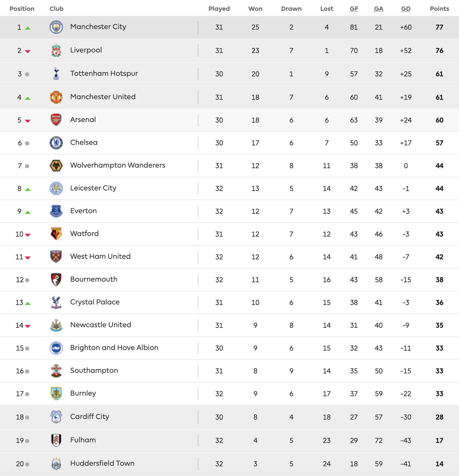
Task: Click green up arrow beside position 1
Action: 28,28
